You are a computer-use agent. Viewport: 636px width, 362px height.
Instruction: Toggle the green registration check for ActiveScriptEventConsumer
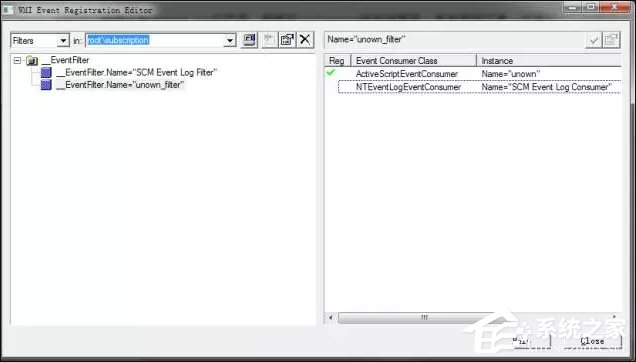[x=331, y=73]
